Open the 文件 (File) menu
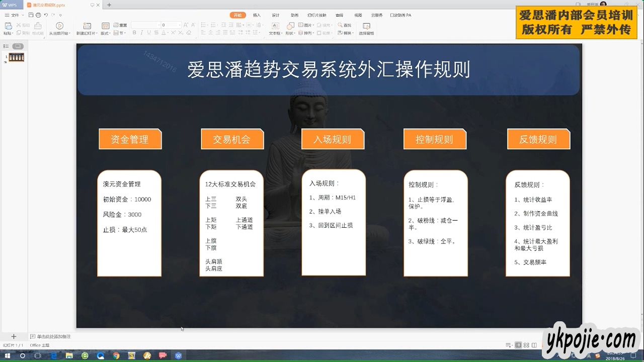Viewport: 644px width, 362px height. (14, 15)
